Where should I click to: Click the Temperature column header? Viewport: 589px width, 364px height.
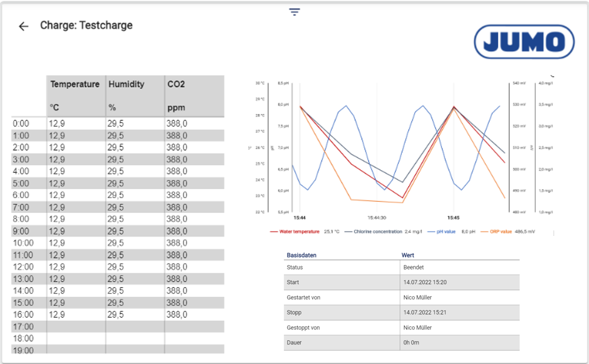pyautogui.click(x=75, y=85)
